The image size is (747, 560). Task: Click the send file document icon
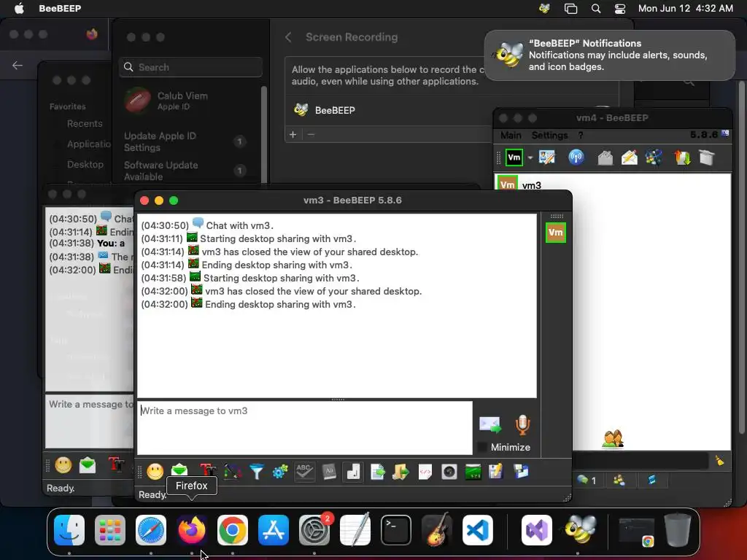pyautogui.click(x=377, y=472)
